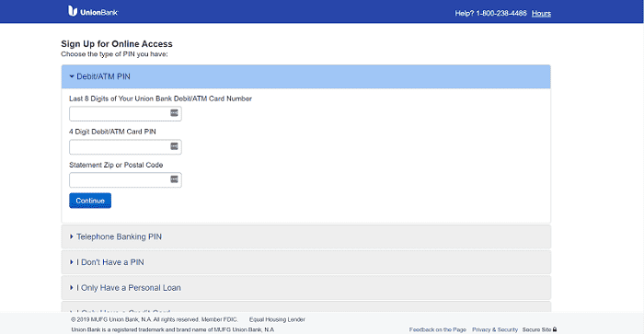
Task: Expand the Telephone Banking PIN section
Action: [x=306, y=236]
